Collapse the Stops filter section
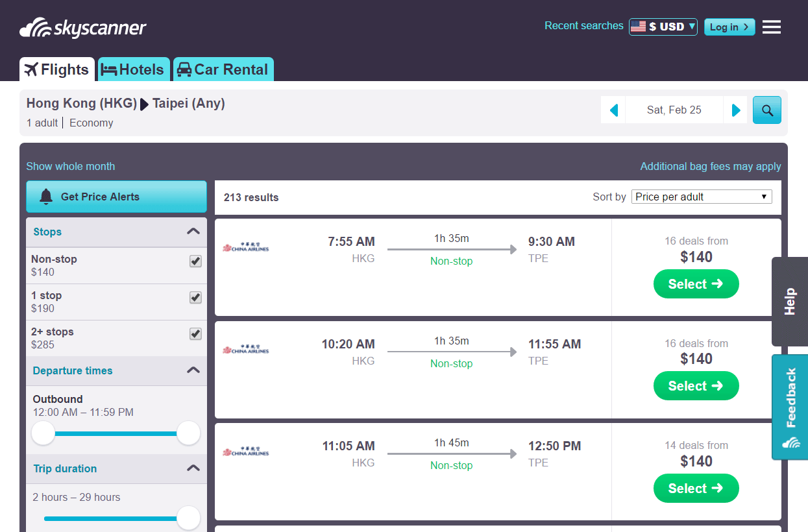 click(x=193, y=232)
